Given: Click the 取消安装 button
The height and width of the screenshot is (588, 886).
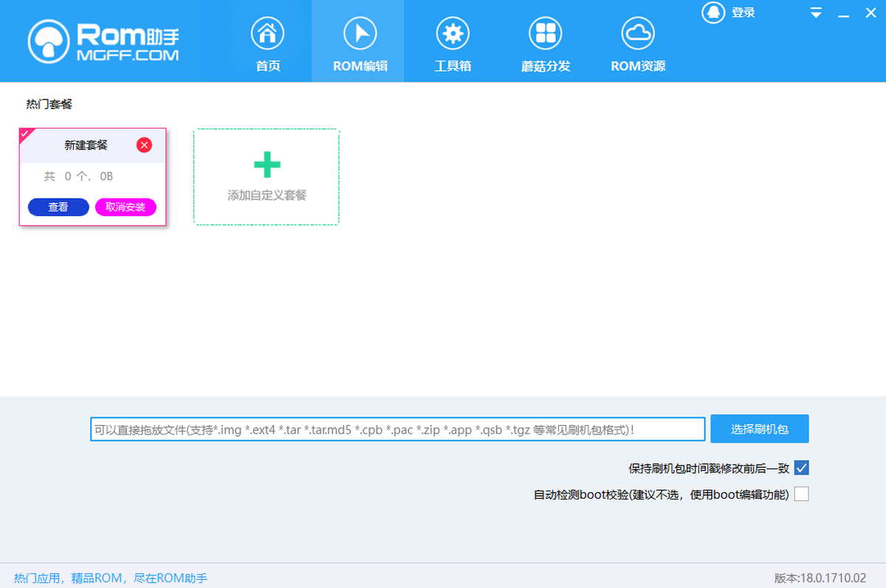Looking at the screenshot, I should pos(126,207).
